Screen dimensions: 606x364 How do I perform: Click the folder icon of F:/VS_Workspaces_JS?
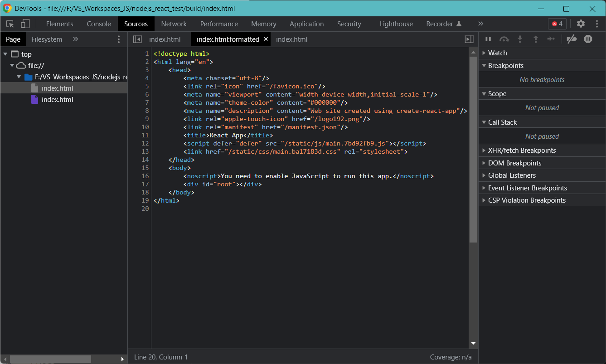click(x=29, y=77)
